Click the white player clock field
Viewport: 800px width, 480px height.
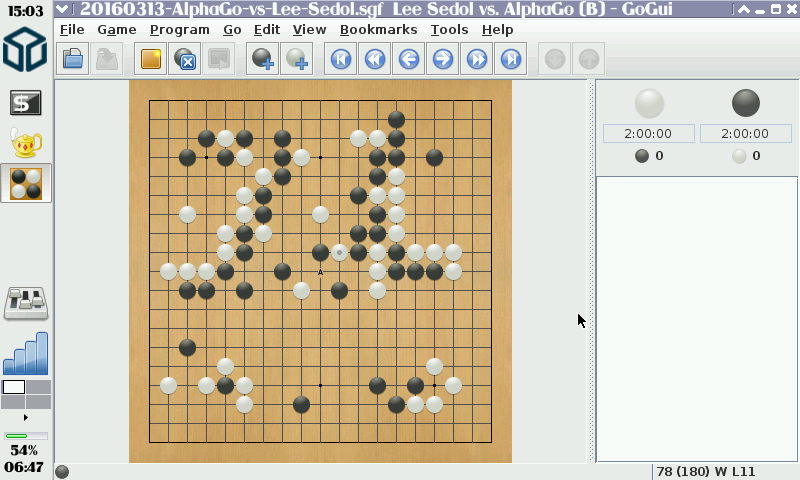click(648, 134)
